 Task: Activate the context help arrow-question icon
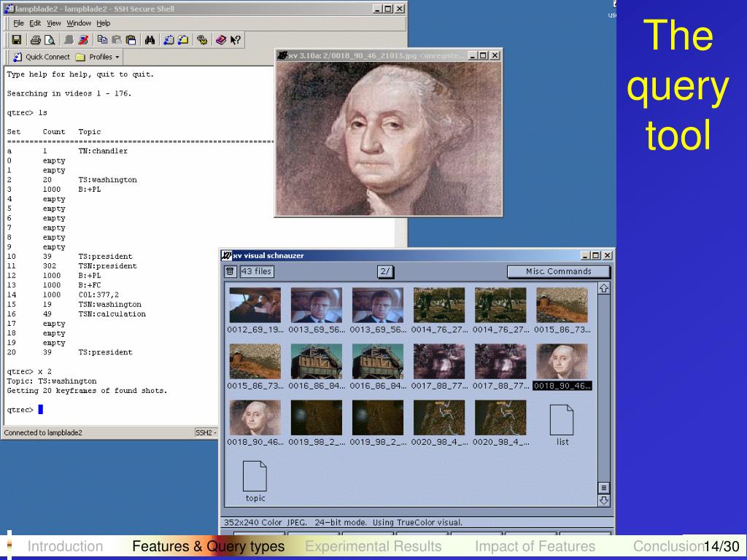[236, 40]
